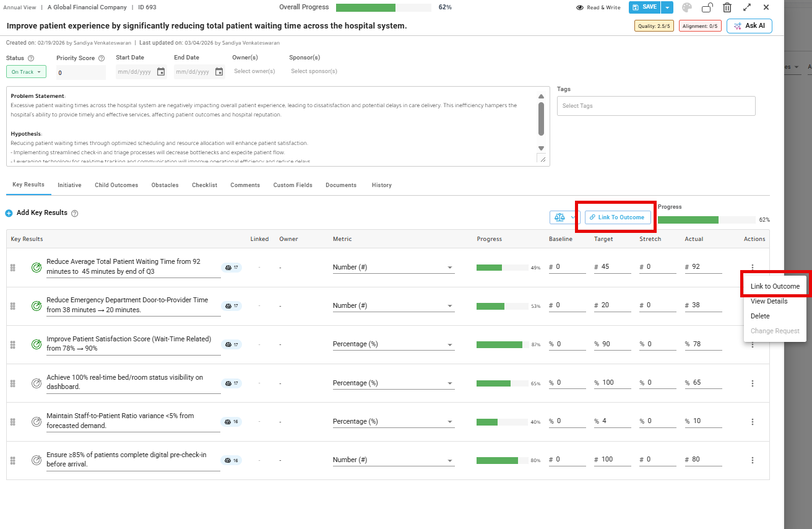Image resolution: width=812 pixels, height=529 pixels.
Task: Click target icon of Achieve 100% real-time bed/room row
Action: point(37,383)
